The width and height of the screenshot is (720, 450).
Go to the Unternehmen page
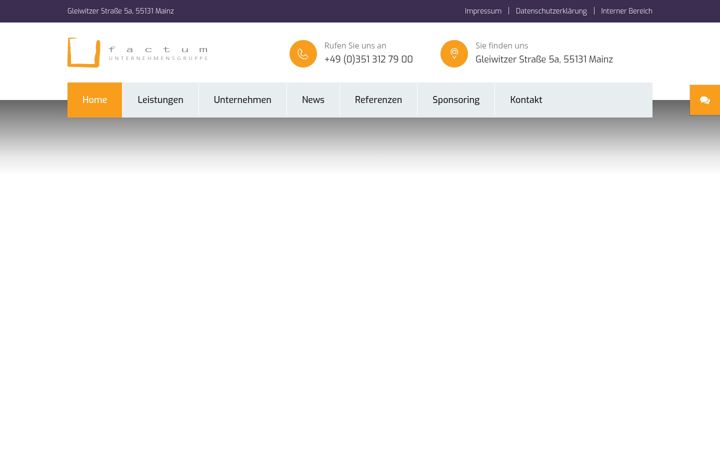click(x=242, y=100)
